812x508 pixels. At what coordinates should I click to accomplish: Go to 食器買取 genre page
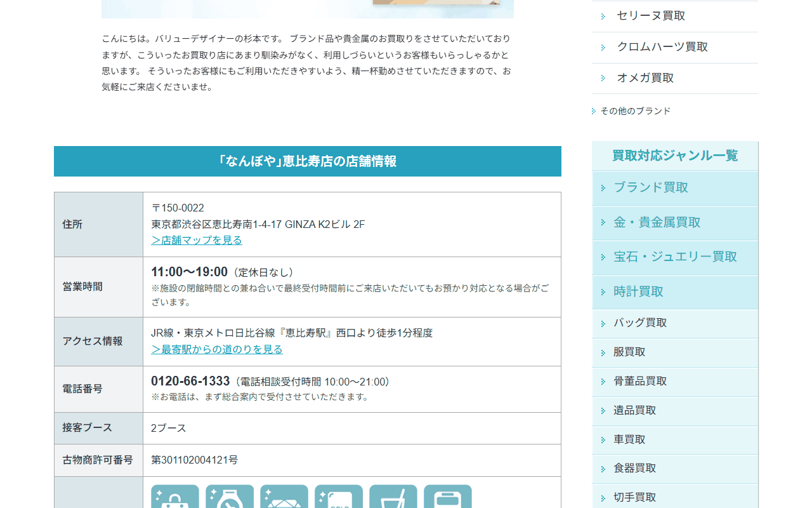pyautogui.click(x=675, y=469)
